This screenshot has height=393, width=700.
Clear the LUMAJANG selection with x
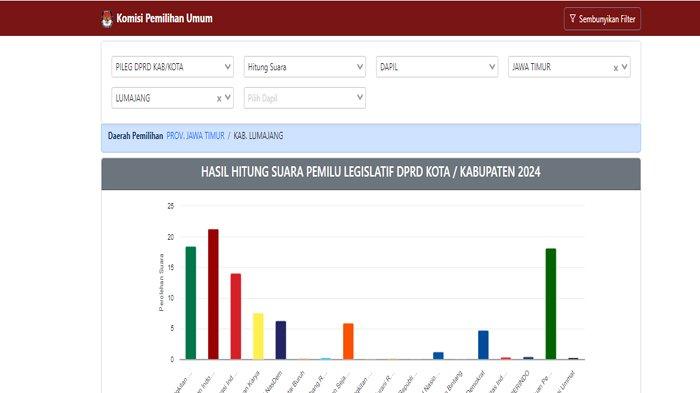click(x=219, y=99)
